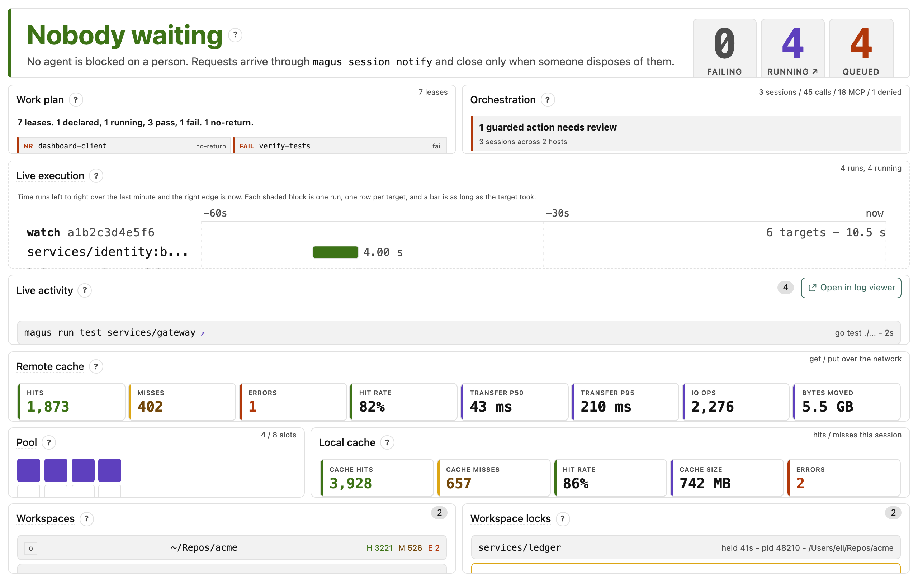Click the green 4.00 s execution bar
The width and height of the screenshot is (918, 588).
click(x=335, y=252)
